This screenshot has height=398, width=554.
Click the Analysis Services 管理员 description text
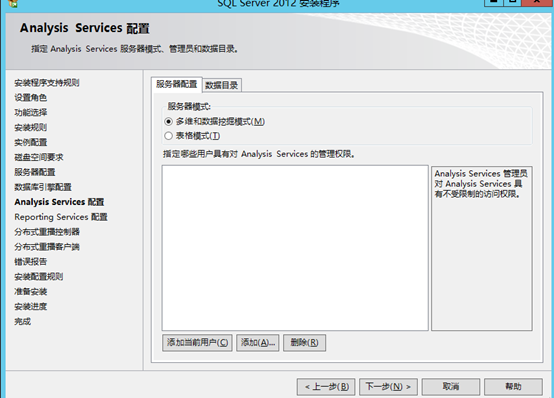[x=481, y=184]
